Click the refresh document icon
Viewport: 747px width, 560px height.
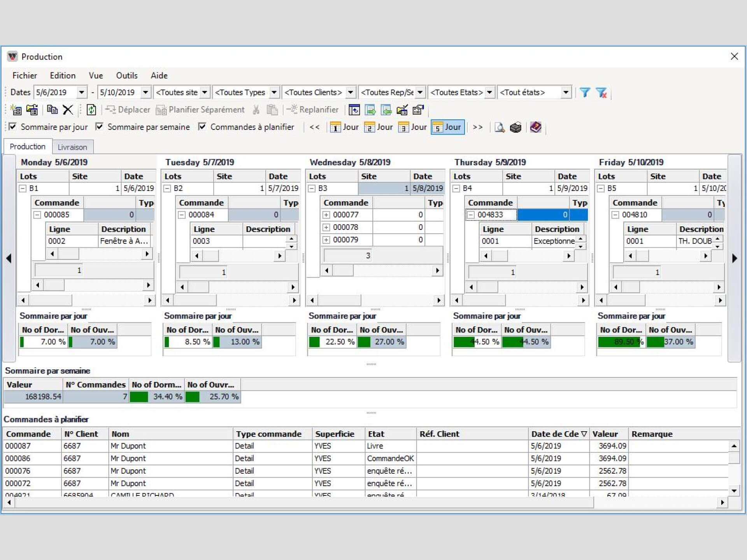point(91,110)
